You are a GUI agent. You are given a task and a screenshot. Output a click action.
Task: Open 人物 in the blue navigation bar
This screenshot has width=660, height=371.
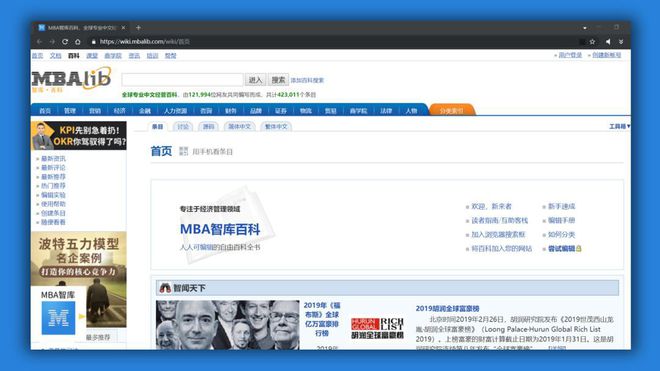click(x=411, y=111)
